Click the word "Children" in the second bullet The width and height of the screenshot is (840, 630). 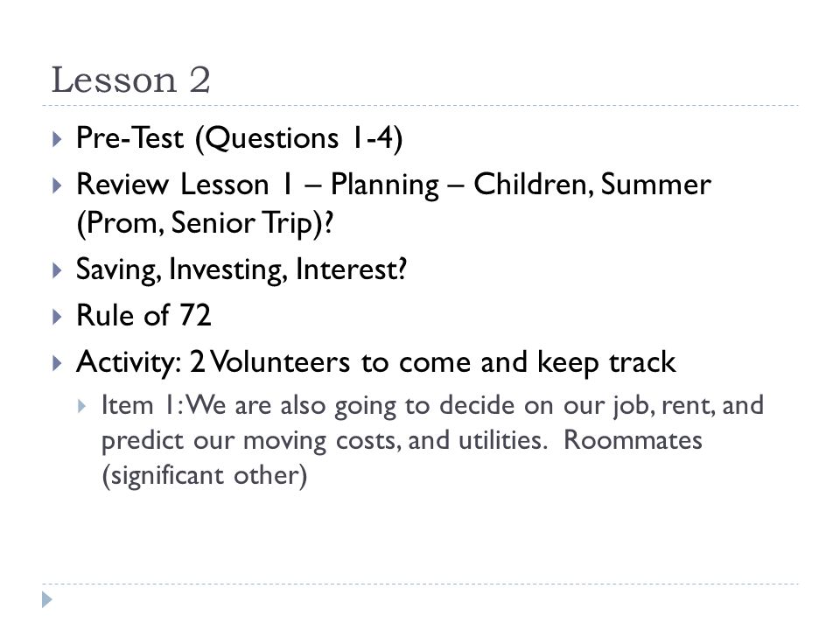point(533,185)
